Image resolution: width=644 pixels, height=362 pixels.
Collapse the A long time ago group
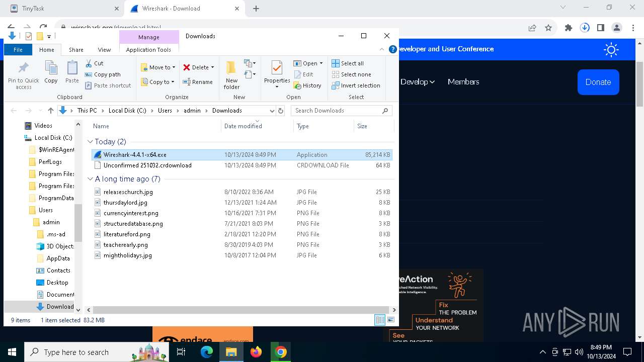90,179
